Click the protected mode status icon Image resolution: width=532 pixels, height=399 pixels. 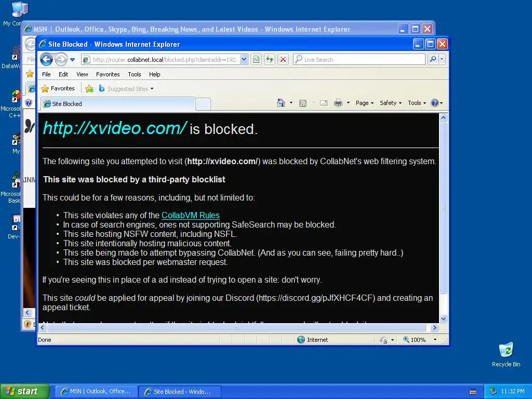coord(383,340)
